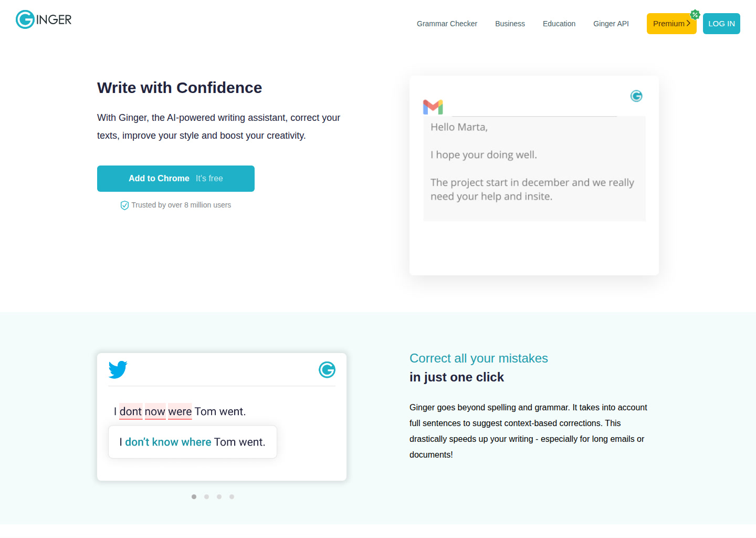This screenshot has width=756, height=538.
Task: Select the fourth carousel dot
Action: 232,496
